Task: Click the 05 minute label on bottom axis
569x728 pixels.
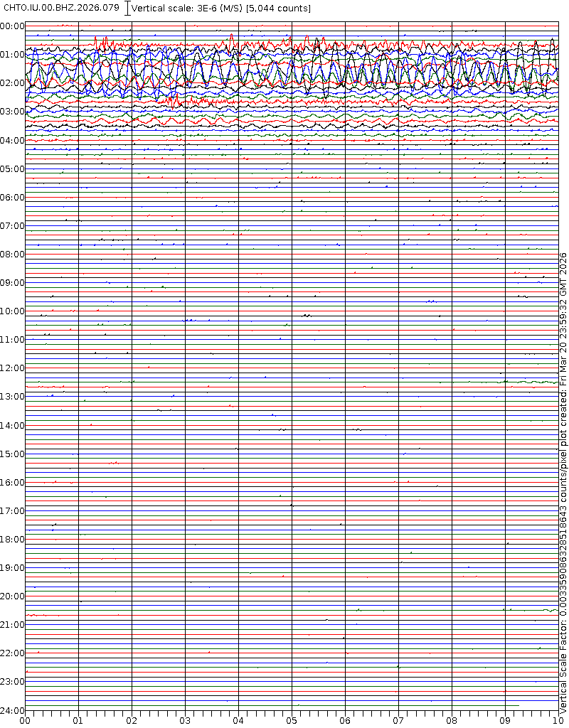Action: click(292, 721)
